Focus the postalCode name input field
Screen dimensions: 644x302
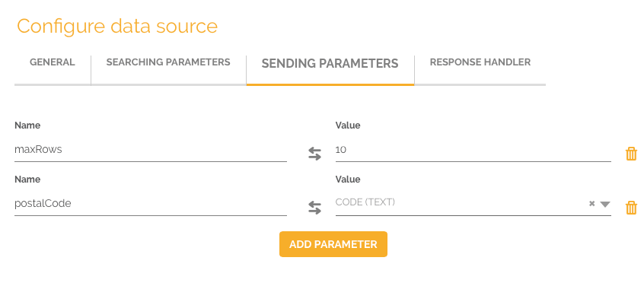pyautogui.click(x=150, y=204)
